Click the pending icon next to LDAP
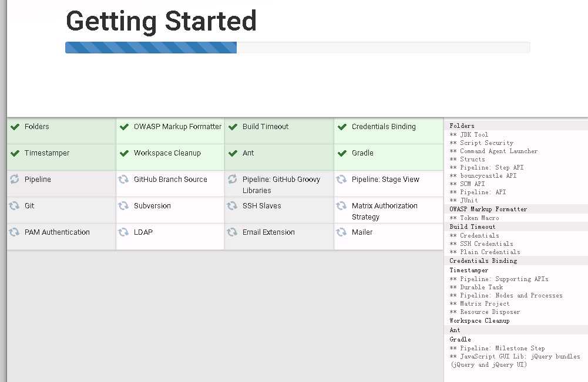The width and height of the screenshot is (588, 382). click(123, 232)
